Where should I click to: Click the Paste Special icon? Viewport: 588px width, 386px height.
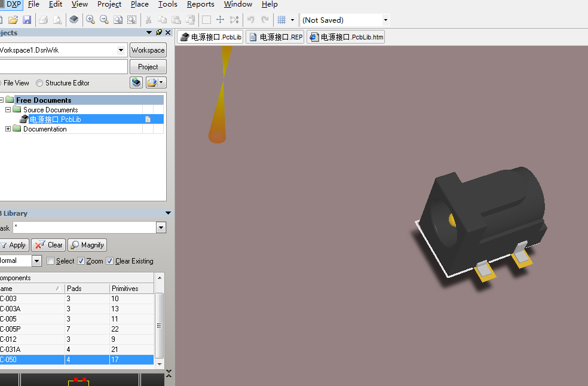(x=191, y=20)
